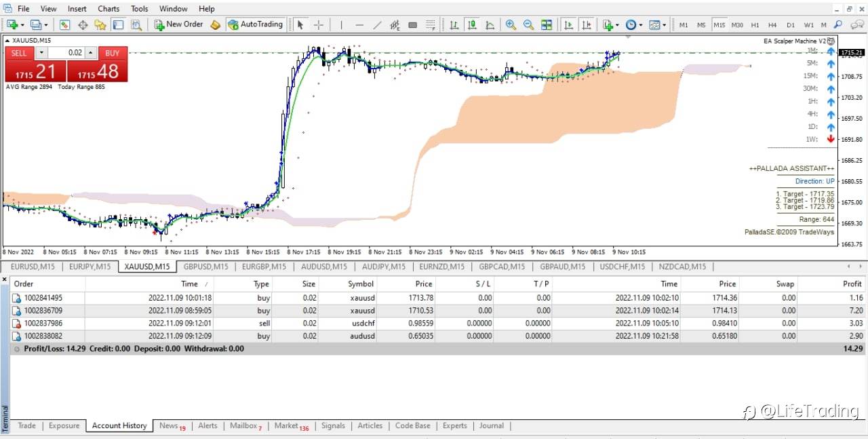Screen dimensions: 868x439
Task: Switch timeframe to H1
Action: pos(755,25)
